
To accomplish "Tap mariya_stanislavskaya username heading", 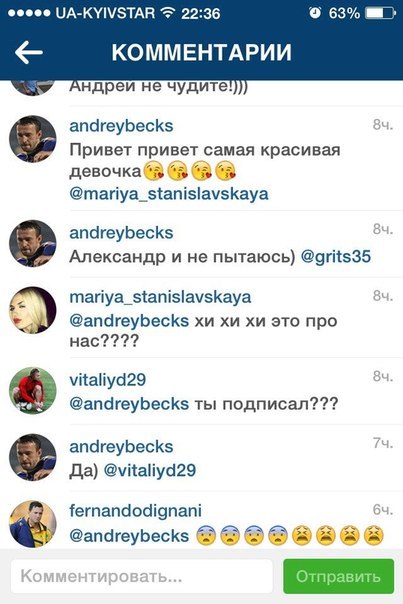I will tap(160, 297).
